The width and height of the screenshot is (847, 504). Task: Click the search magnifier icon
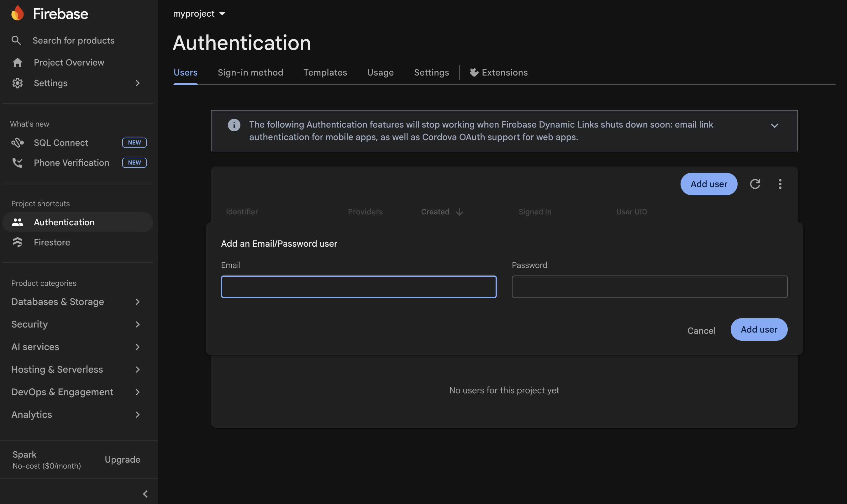[16, 40]
